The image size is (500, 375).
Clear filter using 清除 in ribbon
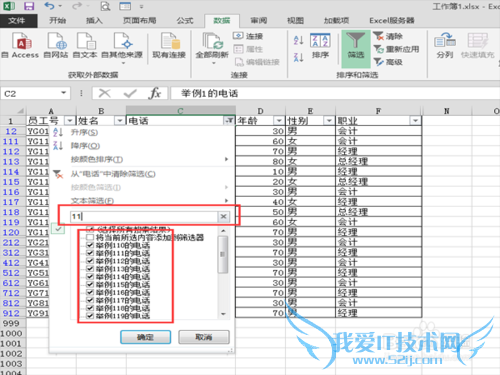[x=388, y=36]
